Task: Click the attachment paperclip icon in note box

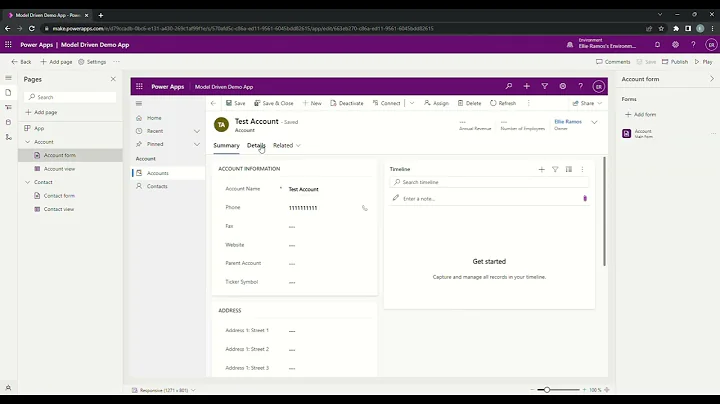Action: 585,198
